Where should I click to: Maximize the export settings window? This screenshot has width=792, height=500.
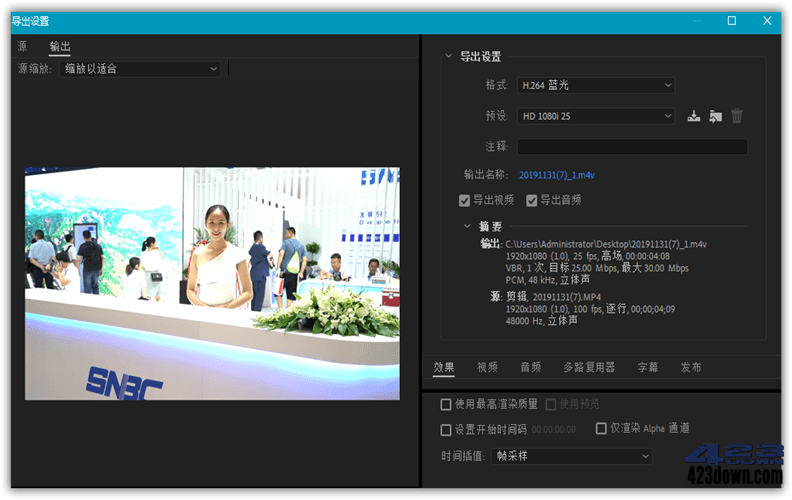click(731, 20)
